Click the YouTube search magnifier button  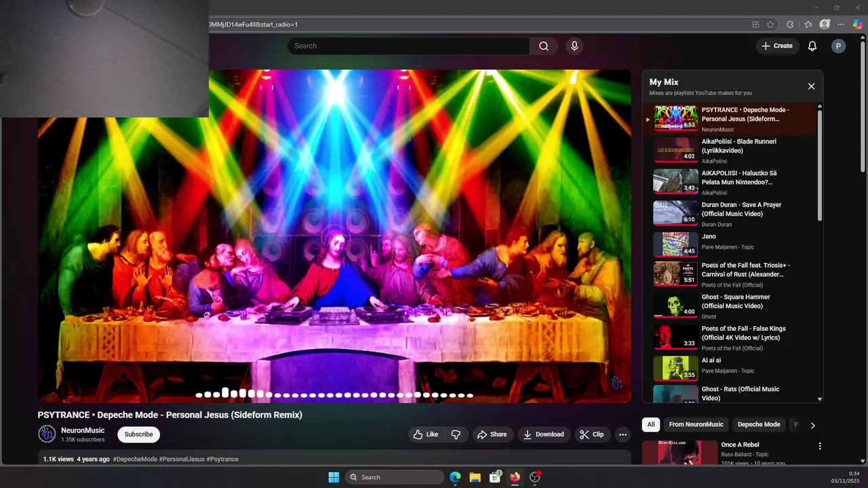point(544,46)
